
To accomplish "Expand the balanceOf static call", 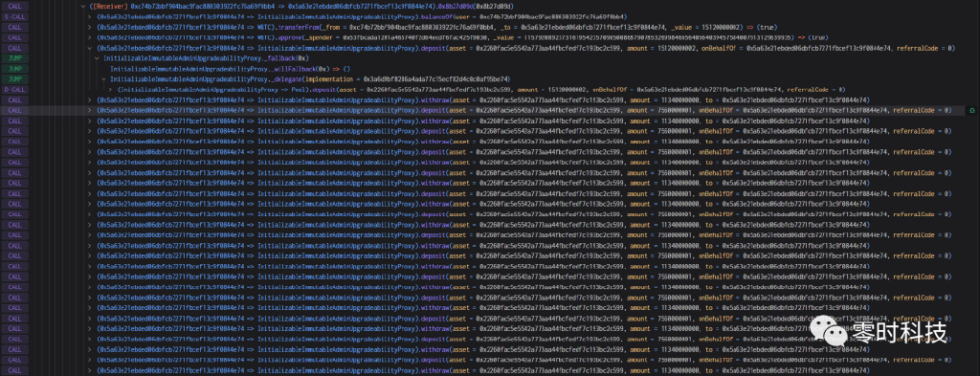I will (x=90, y=16).
